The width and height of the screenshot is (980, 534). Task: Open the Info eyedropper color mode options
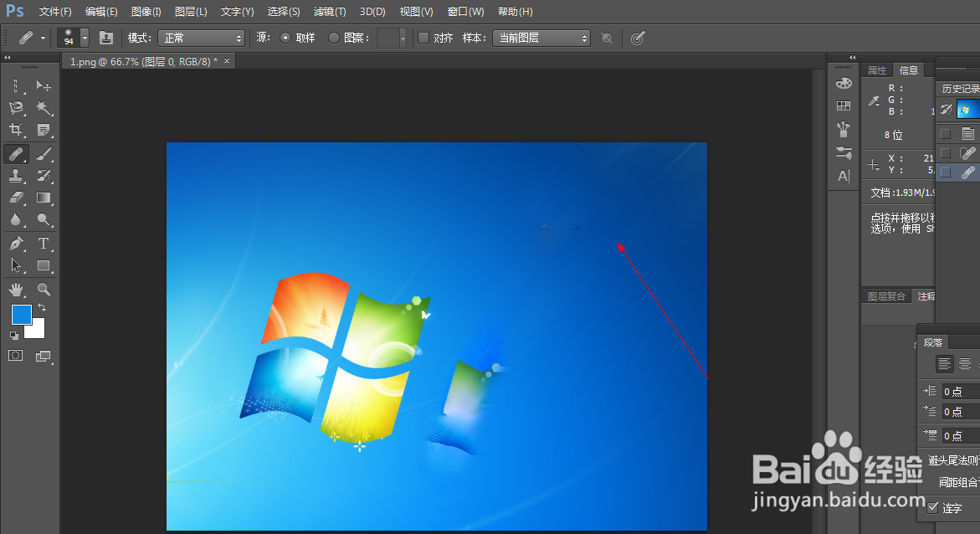[x=875, y=100]
